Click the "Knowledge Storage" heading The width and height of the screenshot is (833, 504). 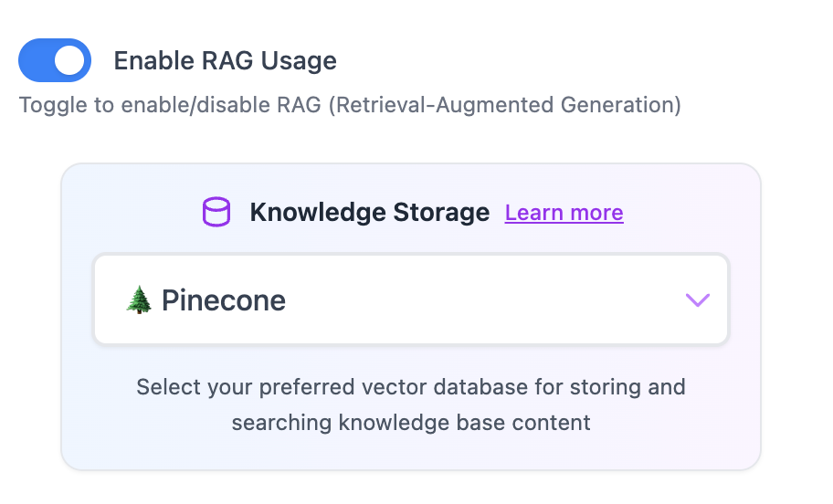click(369, 213)
